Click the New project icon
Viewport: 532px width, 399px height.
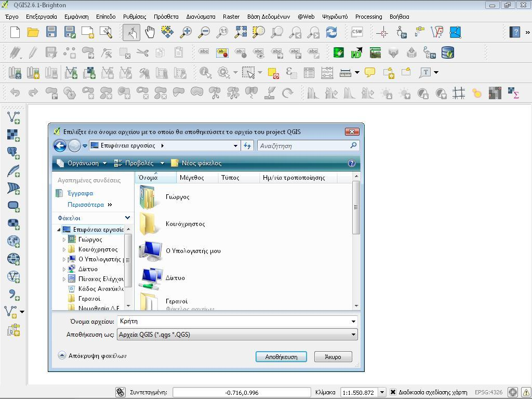point(15,32)
